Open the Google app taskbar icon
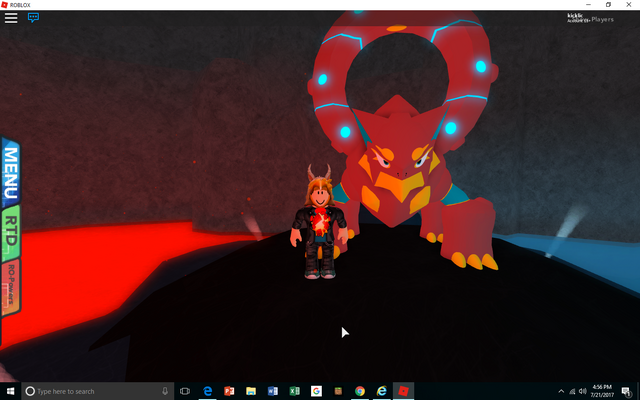This screenshot has width=640, height=400. point(316,391)
